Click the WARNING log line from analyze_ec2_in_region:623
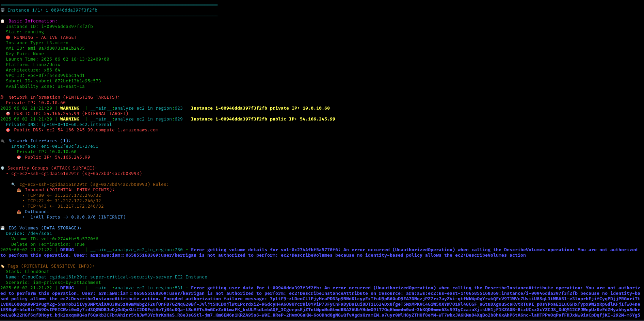This screenshot has width=644, height=321. (165, 108)
